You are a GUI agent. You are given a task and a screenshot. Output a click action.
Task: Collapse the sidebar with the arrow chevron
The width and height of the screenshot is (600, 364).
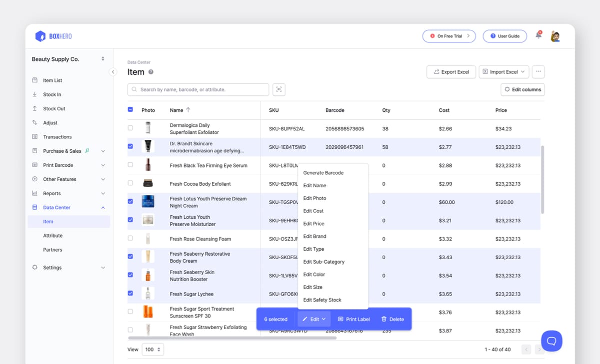[113, 72]
